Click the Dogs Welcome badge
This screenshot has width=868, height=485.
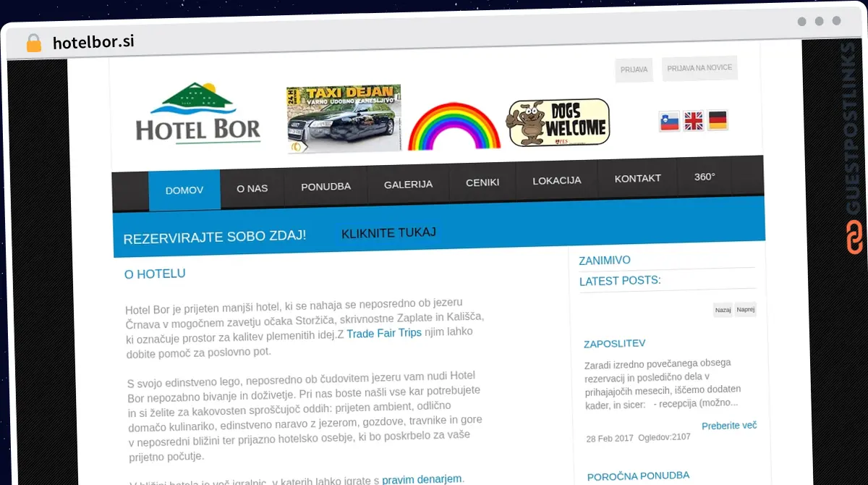pos(558,122)
